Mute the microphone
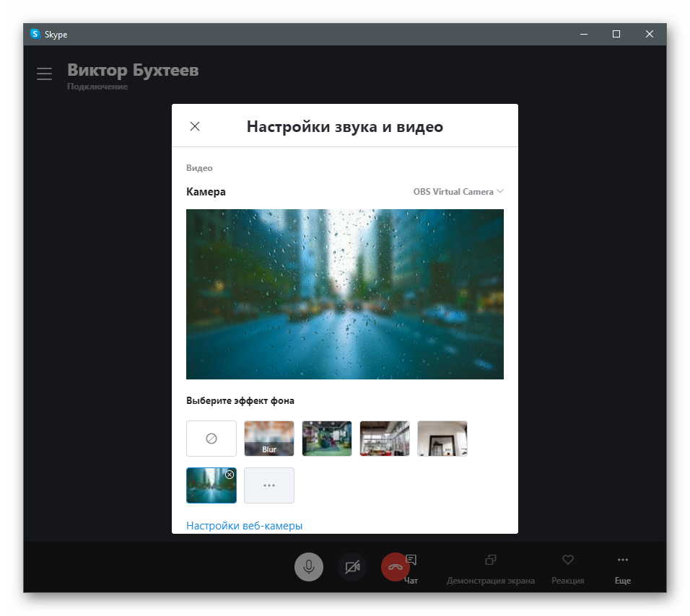 coord(309,567)
